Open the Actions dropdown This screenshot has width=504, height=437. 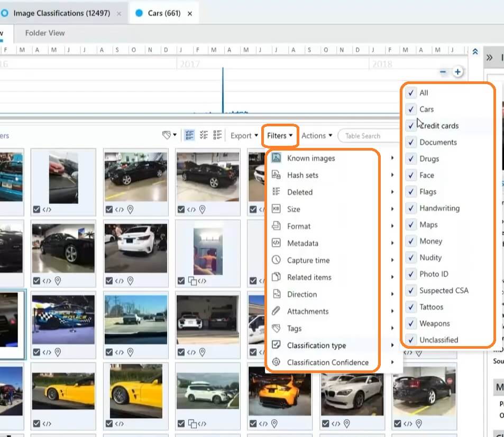click(x=317, y=136)
